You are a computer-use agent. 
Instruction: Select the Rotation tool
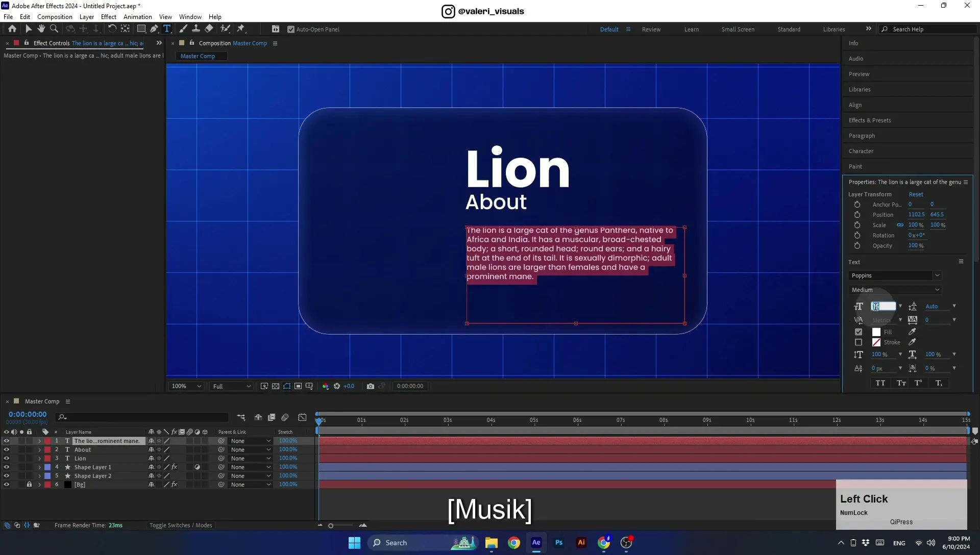[112, 29]
